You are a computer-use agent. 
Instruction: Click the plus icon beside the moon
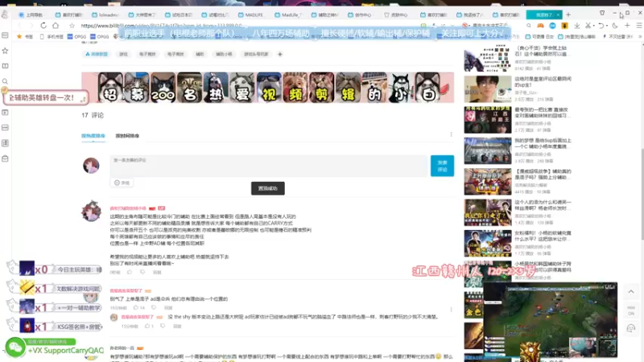627,26
